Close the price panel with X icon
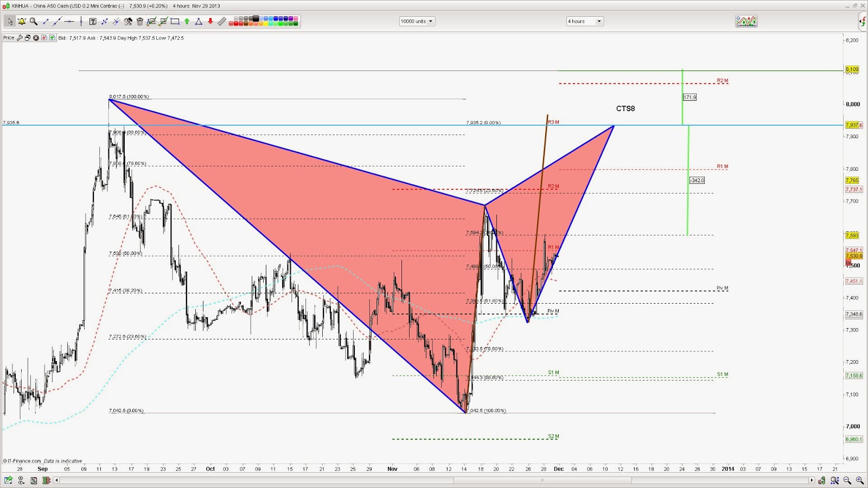Image resolution: width=868 pixels, height=488 pixels. [36, 38]
